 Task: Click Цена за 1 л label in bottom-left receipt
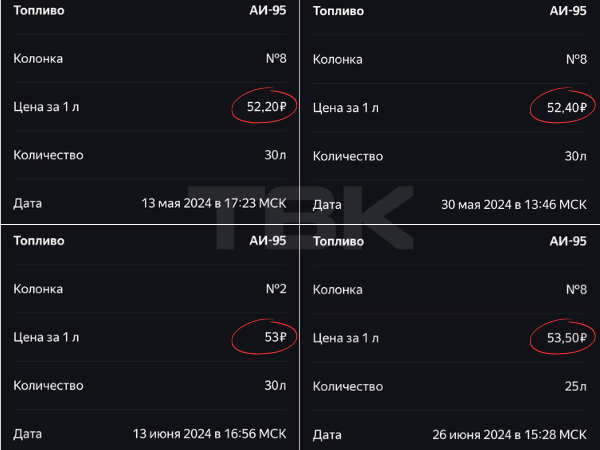coord(46,337)
